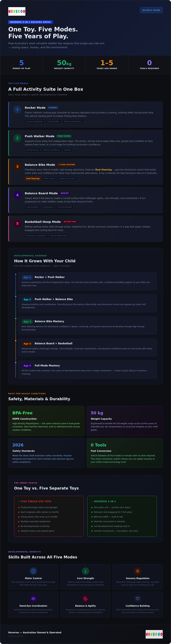Click the Active Fun badge on Basketball Hoop

click(69, 222)
